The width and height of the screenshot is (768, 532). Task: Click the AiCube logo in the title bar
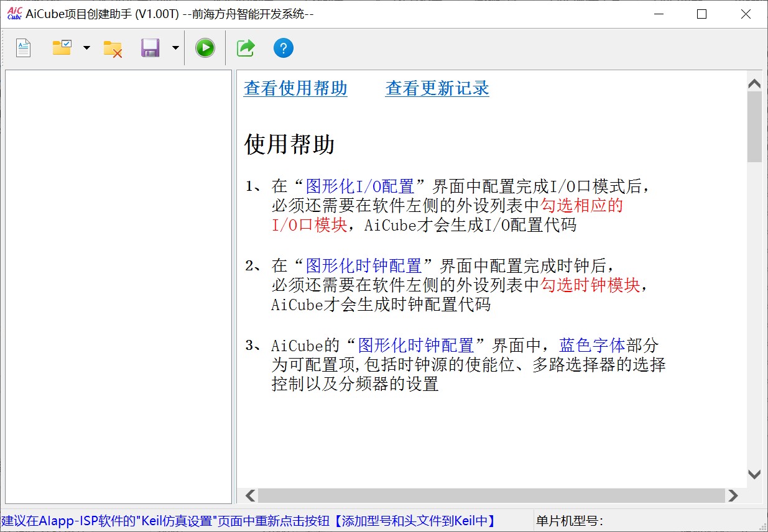(14, 14)
